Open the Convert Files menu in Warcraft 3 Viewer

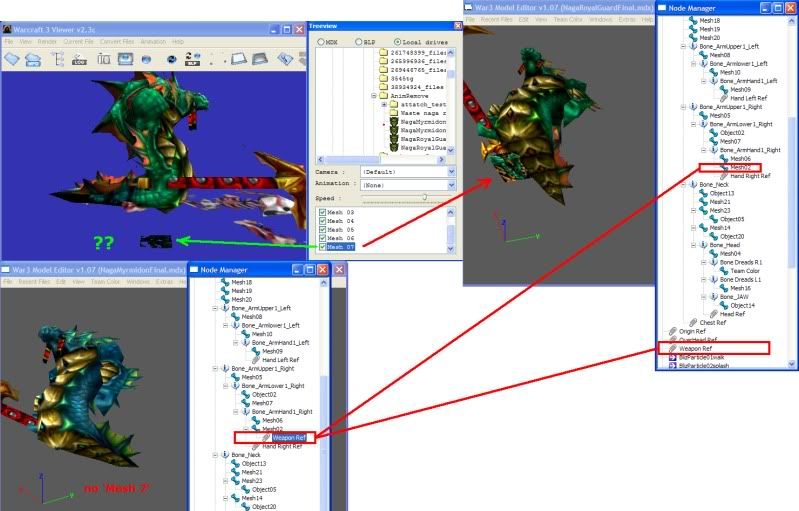(x=117, y=42)
